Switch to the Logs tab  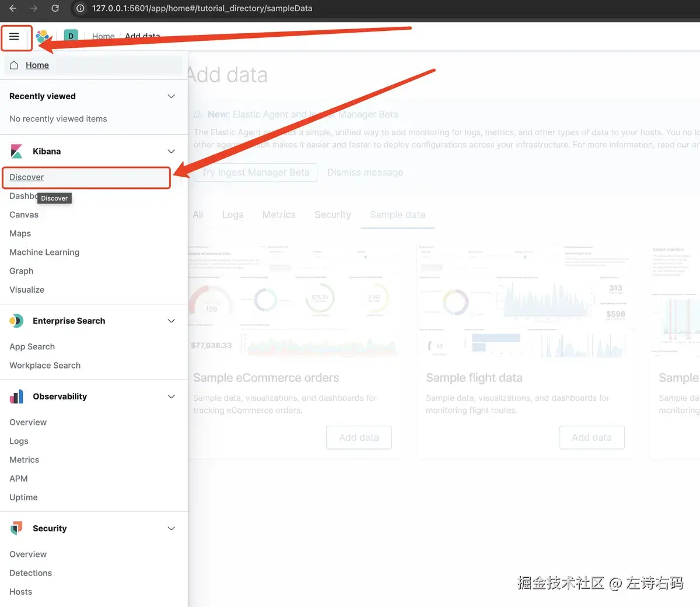coord(233,215)
